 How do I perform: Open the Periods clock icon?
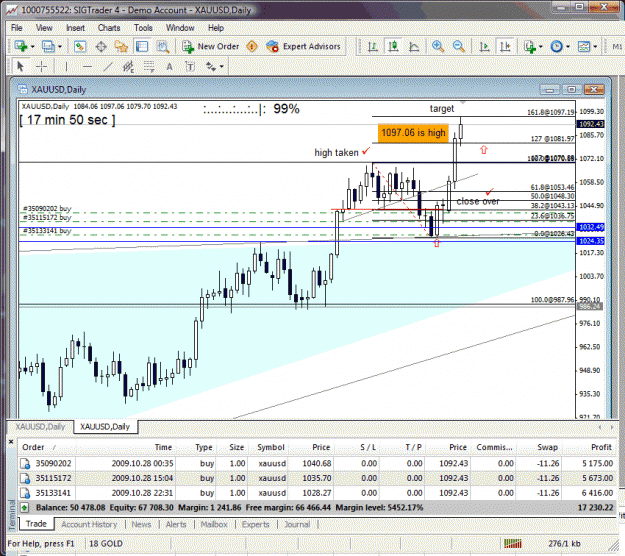click(556, 47)
